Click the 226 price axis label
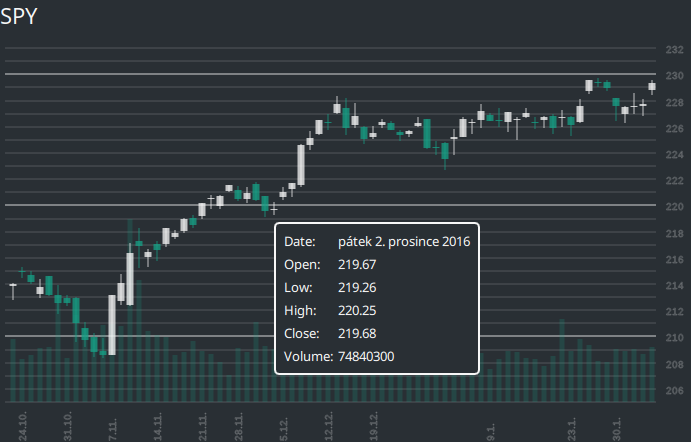691x442 pixels. 674,129
